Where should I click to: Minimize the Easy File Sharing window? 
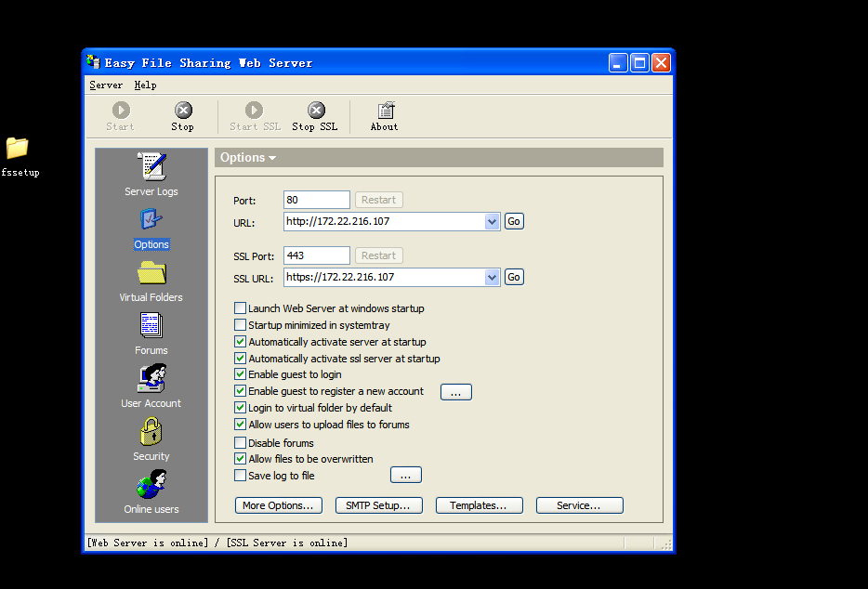pos(618,62)
